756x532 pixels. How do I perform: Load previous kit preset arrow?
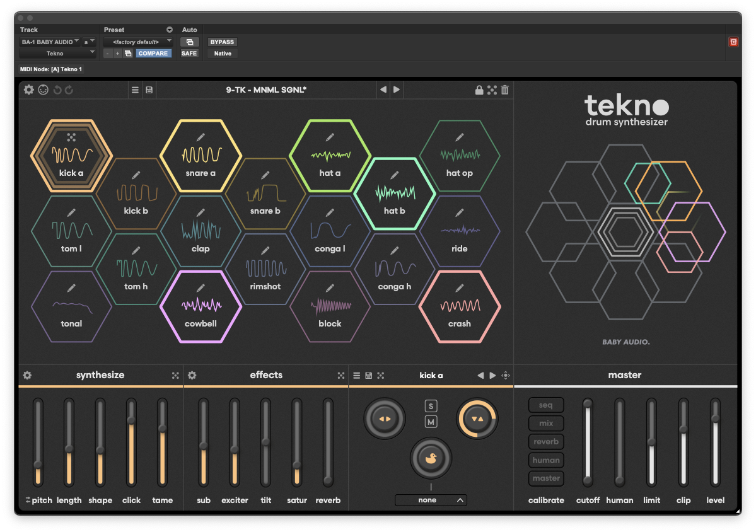383,89
